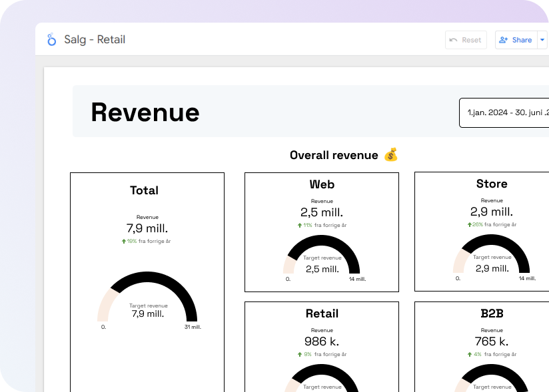Click the "Store" card title
Viewport: 549px width, 392px height.
(492, 184)
